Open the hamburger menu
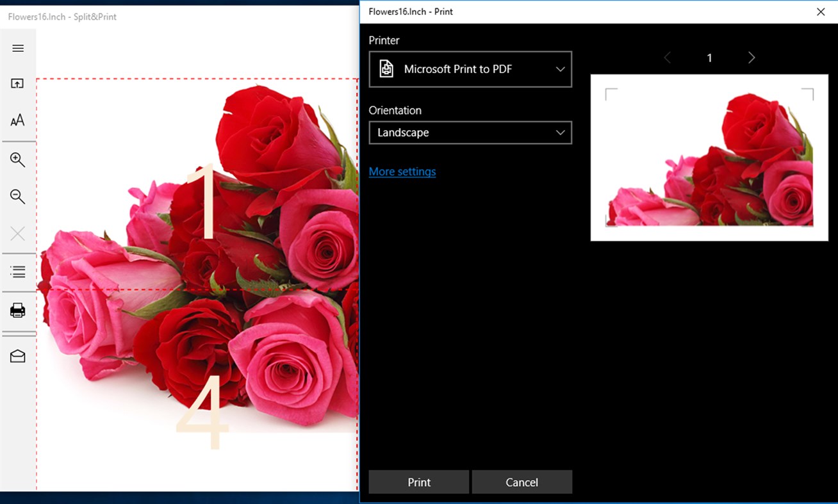 [x=18, y=47]
